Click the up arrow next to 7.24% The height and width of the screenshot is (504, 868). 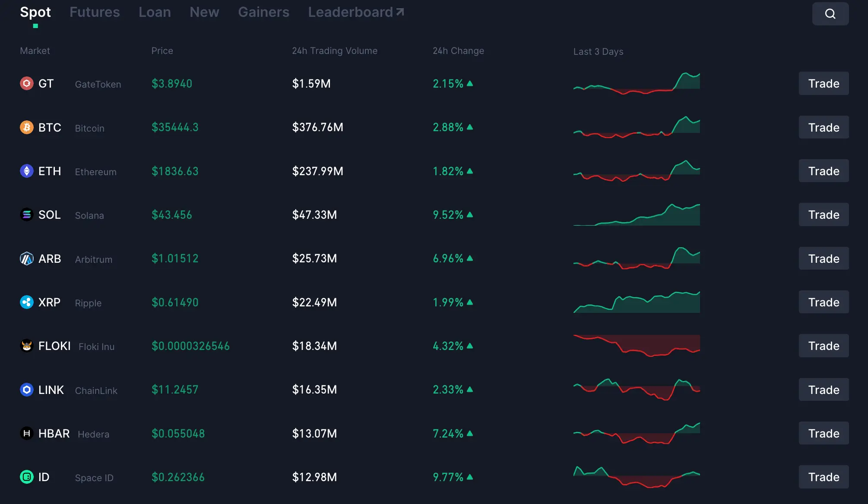pyautogui.click(x=470, y=433)
